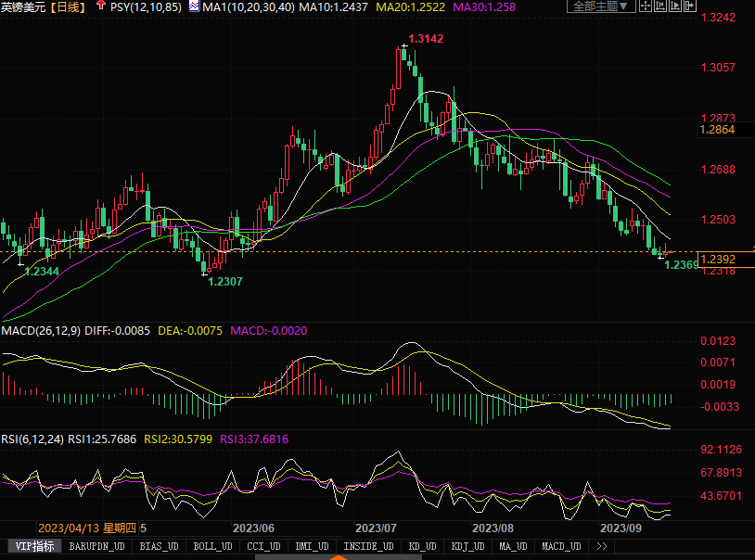Select the BOLL_UD indicator tab

pos(211,547)
